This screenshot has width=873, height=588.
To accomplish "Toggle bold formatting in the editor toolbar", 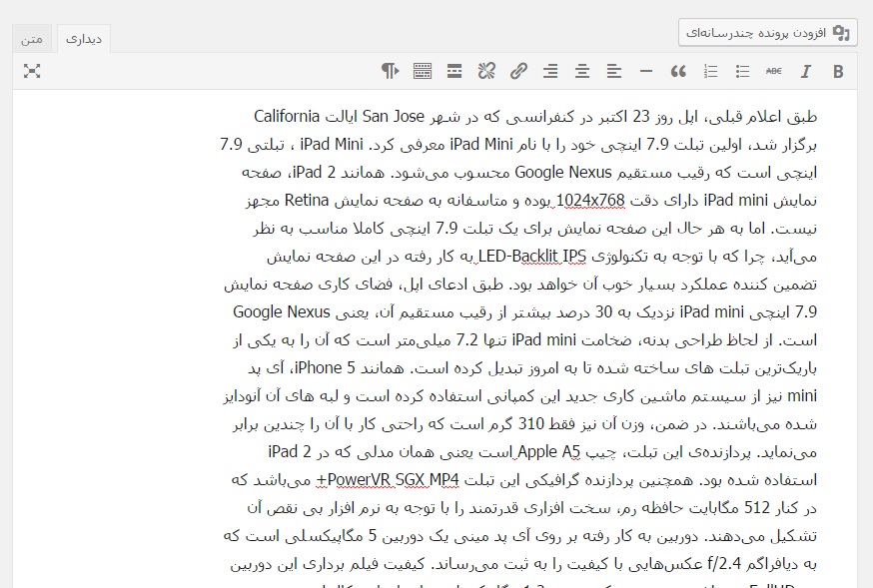I will 838,71.
